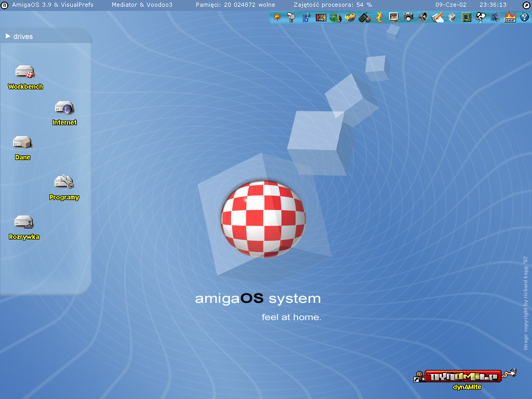
Task: Launch the blue Mac face icon
Action: point(495,17)
